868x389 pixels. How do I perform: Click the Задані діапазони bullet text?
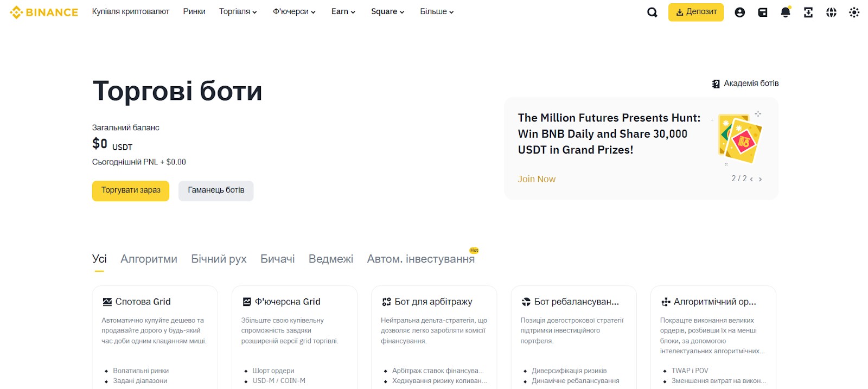[140, 381]
